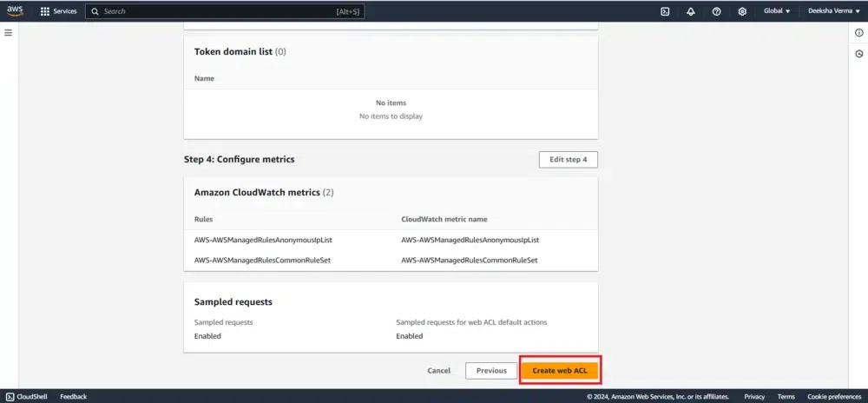Open Cookie preferences
This screenshot has width=868, height=403.
(834, 396)
